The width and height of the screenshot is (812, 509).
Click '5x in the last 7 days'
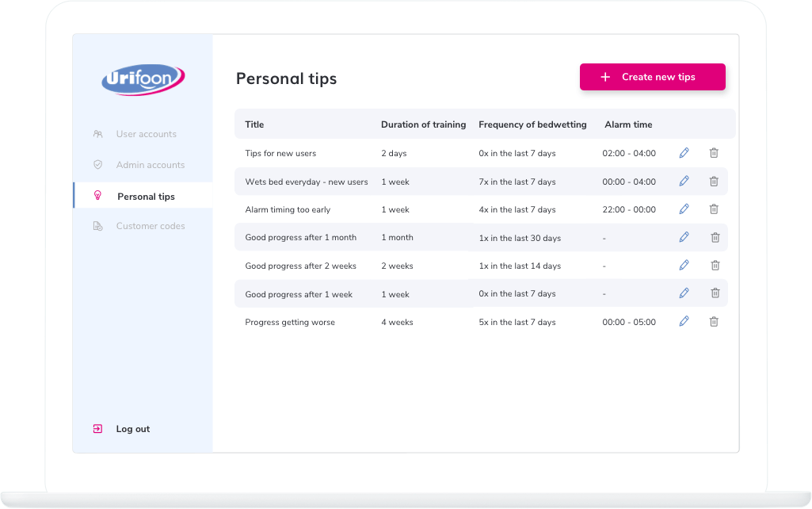click(517, 323)
